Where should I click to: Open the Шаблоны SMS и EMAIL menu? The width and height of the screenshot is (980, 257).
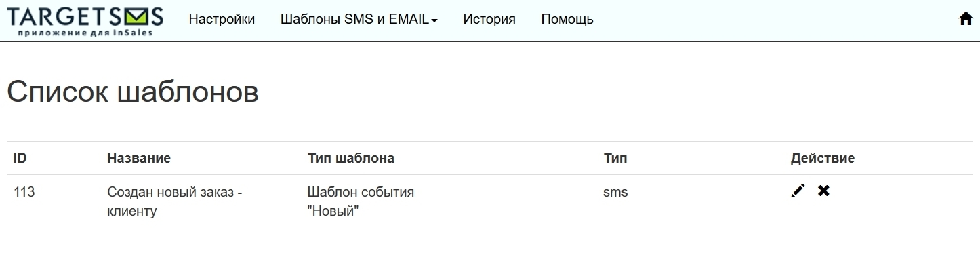coord(359,20)
